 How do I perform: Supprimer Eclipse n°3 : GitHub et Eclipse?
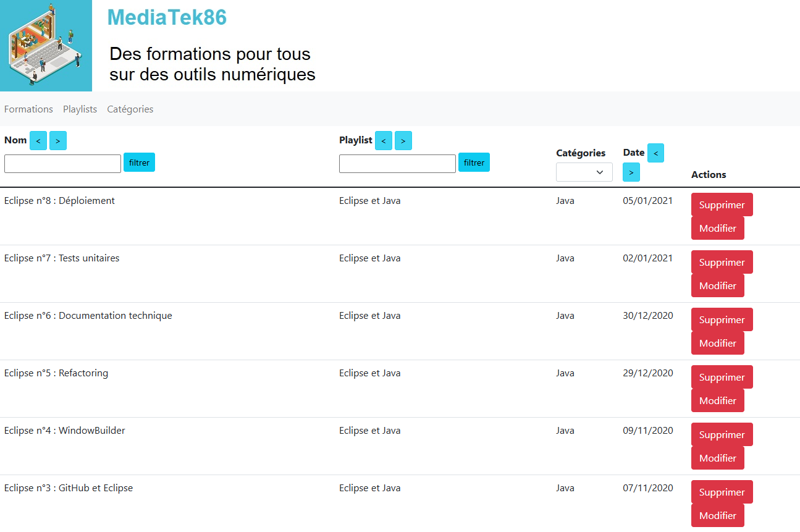tap(722, 492)
